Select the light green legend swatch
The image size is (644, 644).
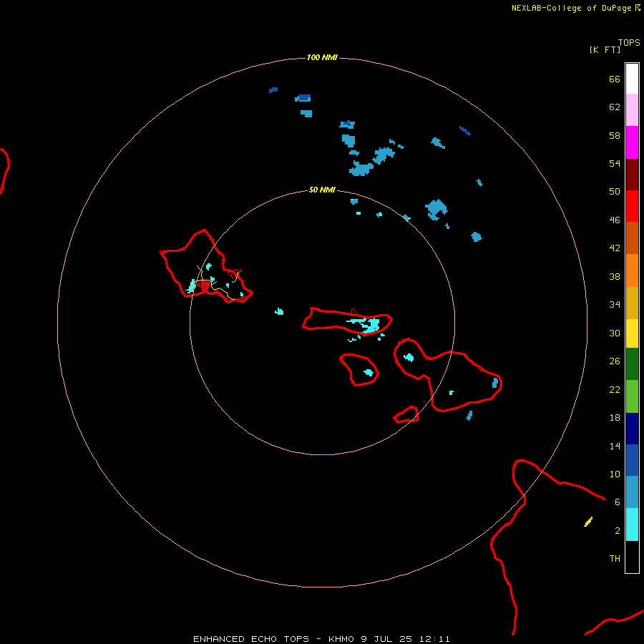tap(632, 396)
